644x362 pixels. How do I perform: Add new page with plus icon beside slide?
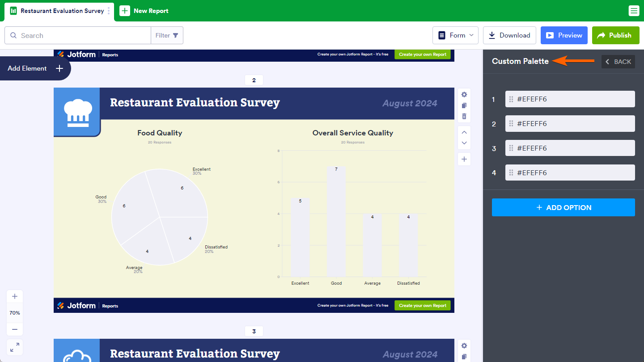point(464,159)
